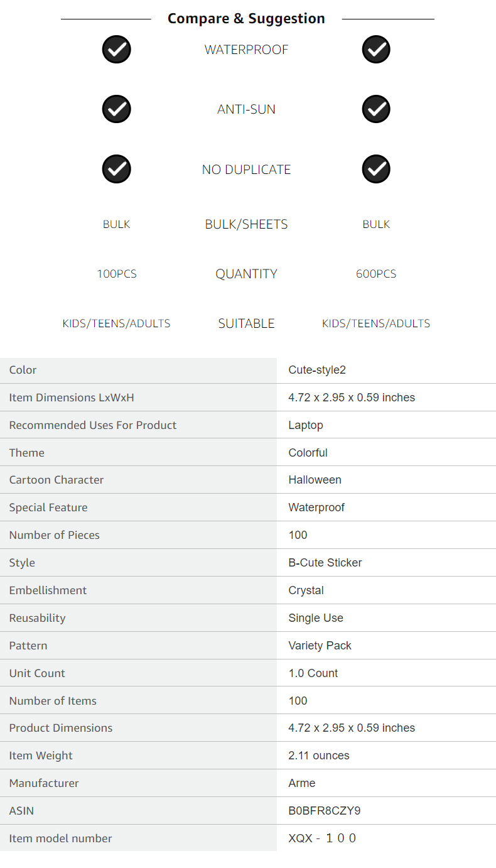Screen dimensions: 496x868
Task: Select the Compare & Suggestion heading
Action: pyautogui.click(x=246, y=19)
